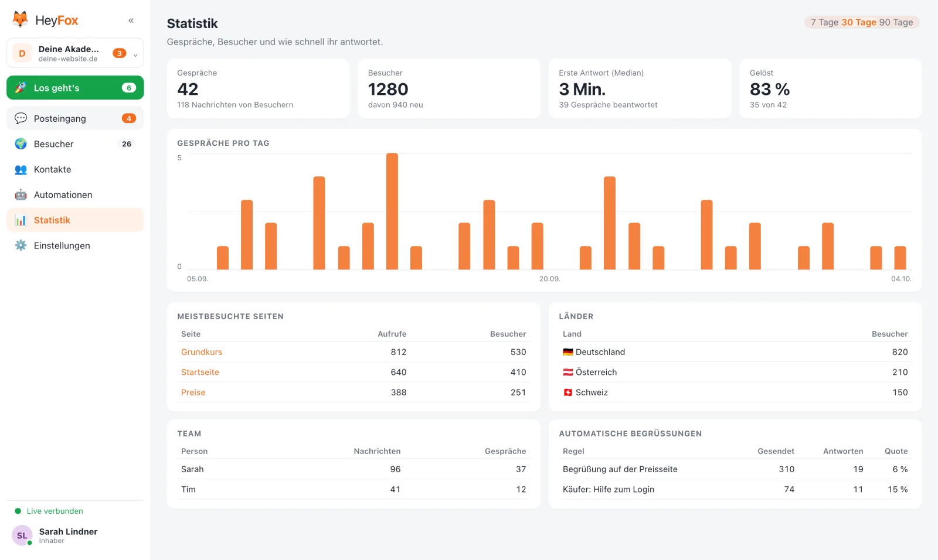The width and height of the screenshot is (938, 560).
Task: Click the Deutschland row text
Action: [600, 352]
